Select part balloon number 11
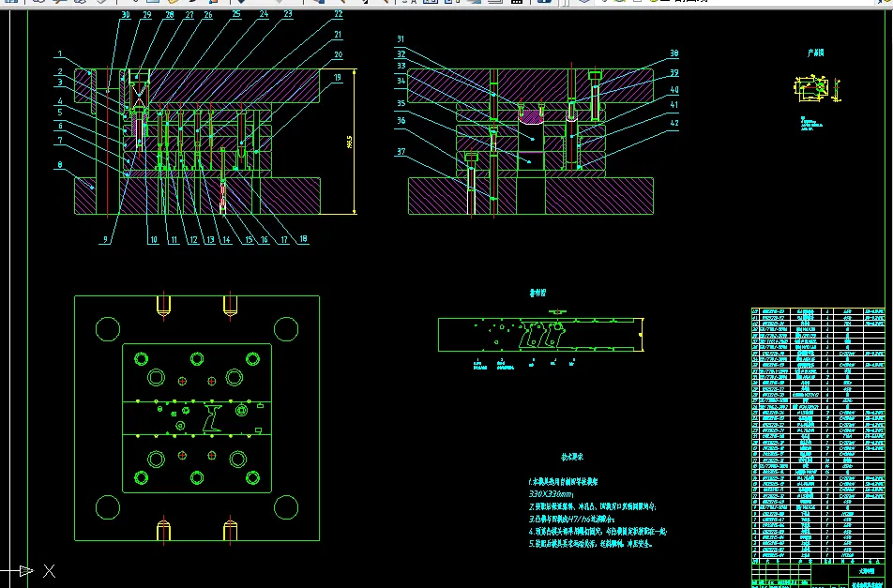This screenshot has height=588, width=893. tap(174, 240)
